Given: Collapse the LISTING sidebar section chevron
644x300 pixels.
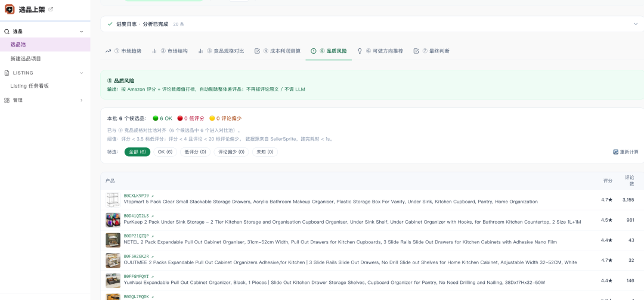Looking at the screenshot, I should coord(81,73).
